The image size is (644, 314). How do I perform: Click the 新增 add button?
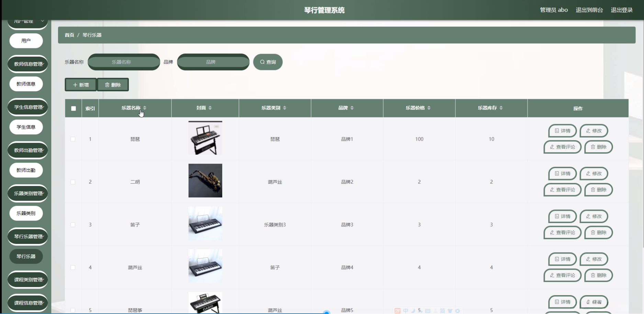pos(81,85)
